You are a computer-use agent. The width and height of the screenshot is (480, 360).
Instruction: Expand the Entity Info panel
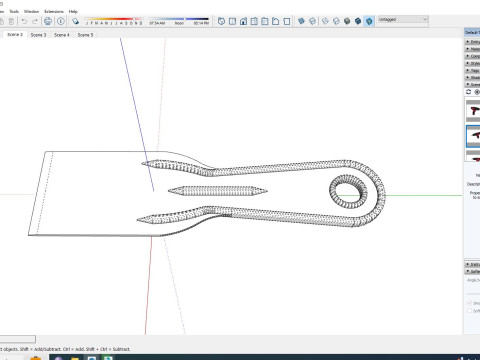[473, 42]
